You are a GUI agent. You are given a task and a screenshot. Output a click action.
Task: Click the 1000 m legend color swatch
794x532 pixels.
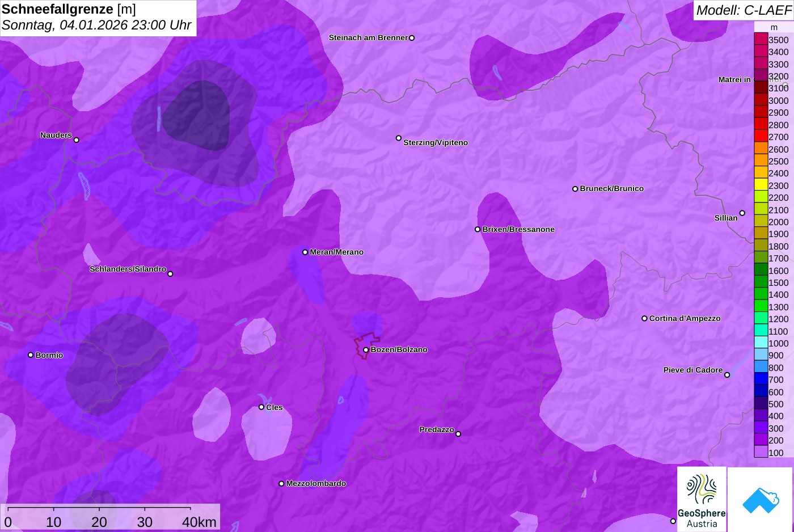761,343
